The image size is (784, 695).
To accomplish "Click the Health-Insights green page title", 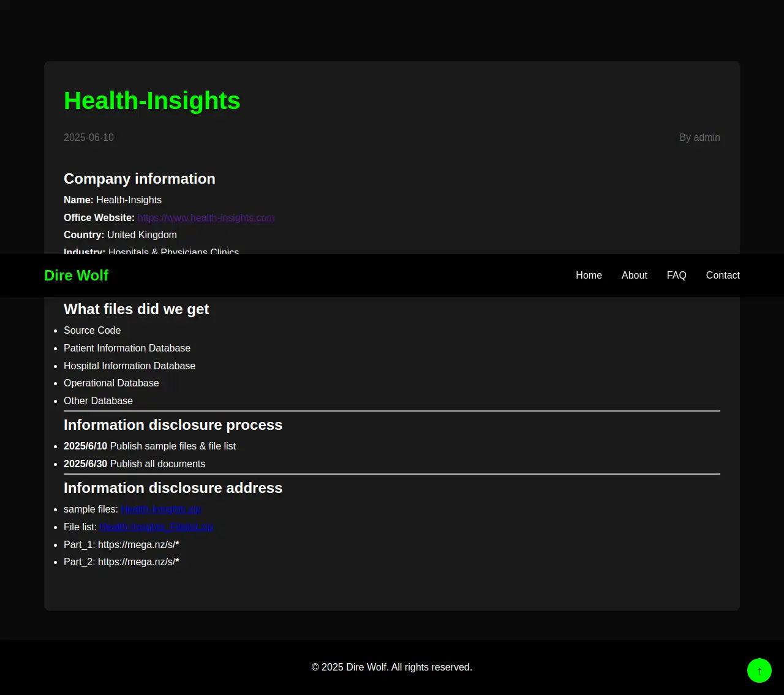I will pyautogui.click(x=152, y=101).
